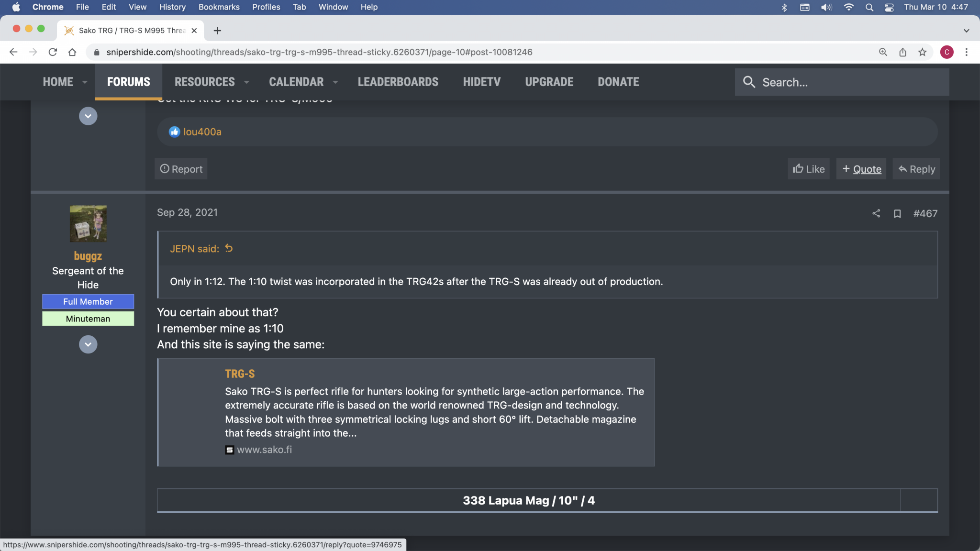The width and height of the screenshot is (980, 551).
Task: Expand previous poster's user info chevron
Action: 88,116
